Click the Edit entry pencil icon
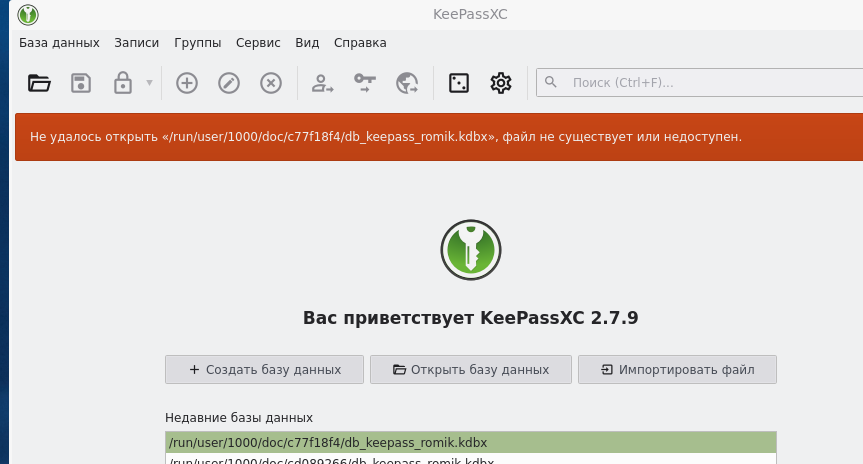The width and height of the screenshot is (863, 464). pyautogui.click(x=229, y=83)
